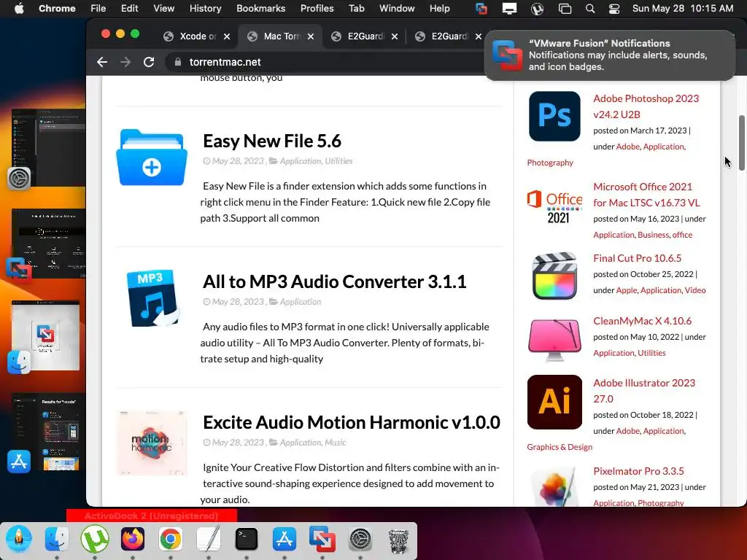Viewport: 747px width, 560px height.
Task: Open the Help menu
Action: click(x=439, y=8)
